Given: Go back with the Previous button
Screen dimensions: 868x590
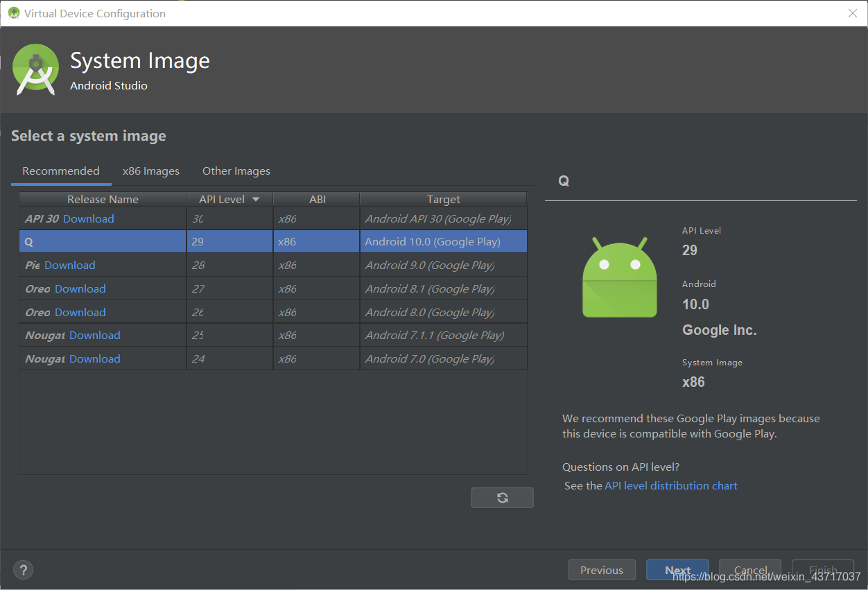Looking at the screenshot, I should [x=602, y=570].
